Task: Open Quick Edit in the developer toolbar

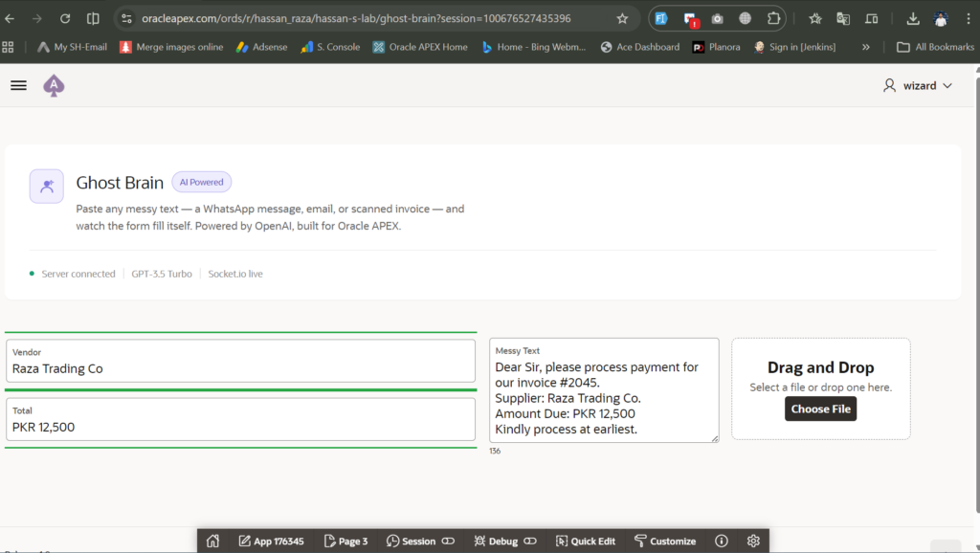Action: click(585, 541)
